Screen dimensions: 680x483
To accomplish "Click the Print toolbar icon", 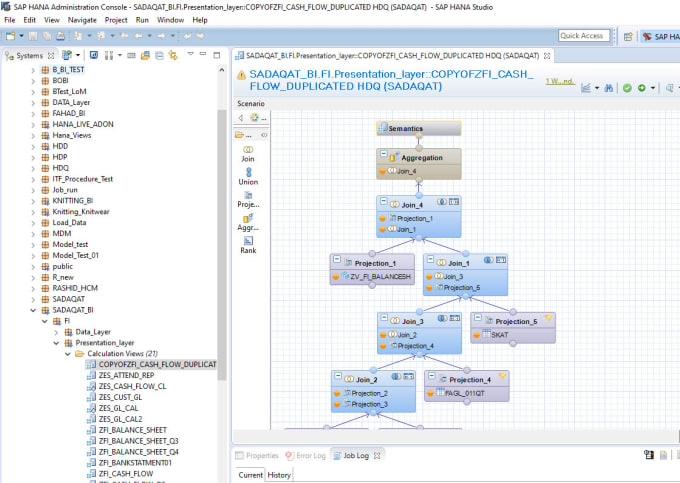I will (x=61, y=36).
